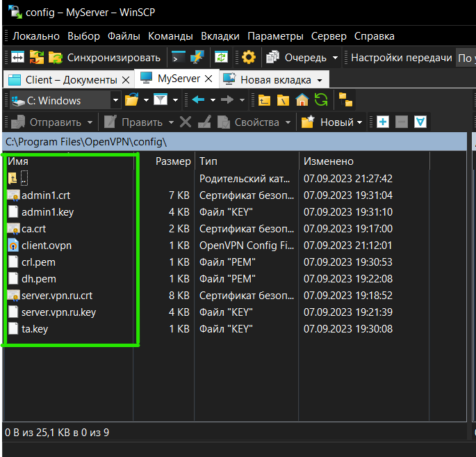Open the C: Windows drive combo box
Image resolution: width=476 pixels, height=457 pixels.
[65, 100]
